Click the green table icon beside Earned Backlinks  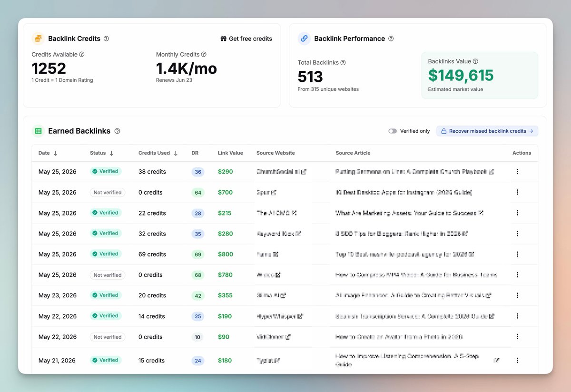coord(38,131)
